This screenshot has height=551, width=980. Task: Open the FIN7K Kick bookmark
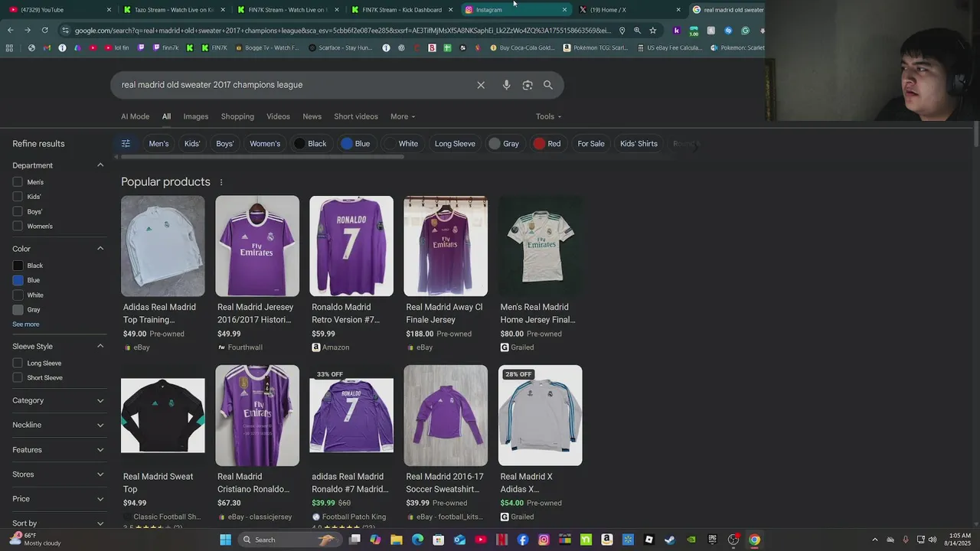214,47
